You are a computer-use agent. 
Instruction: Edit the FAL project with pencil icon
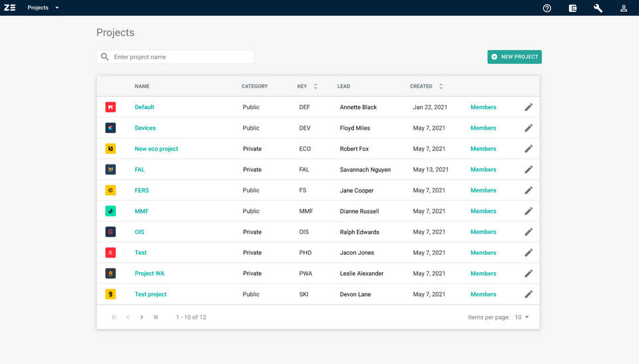529,170
